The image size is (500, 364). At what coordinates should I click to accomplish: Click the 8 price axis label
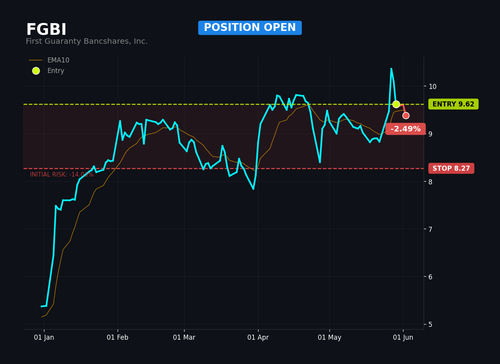coord(430,182)
